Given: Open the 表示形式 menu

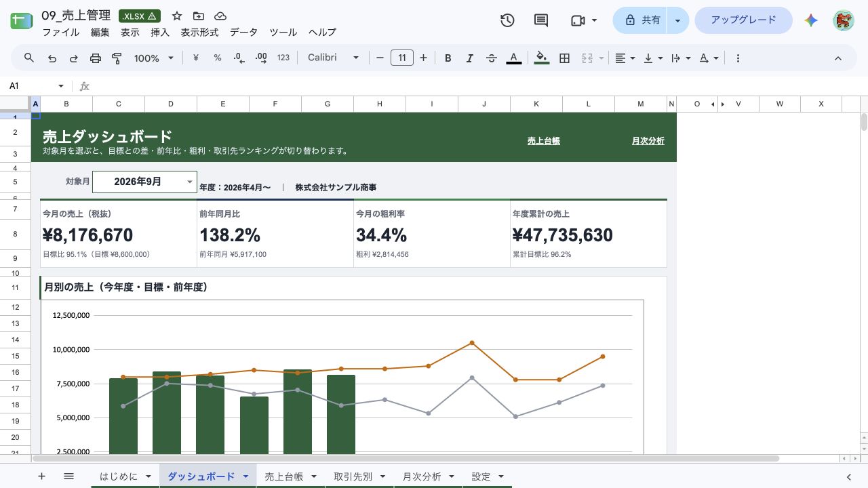Looking at the screenshot, I should [199, 32].
